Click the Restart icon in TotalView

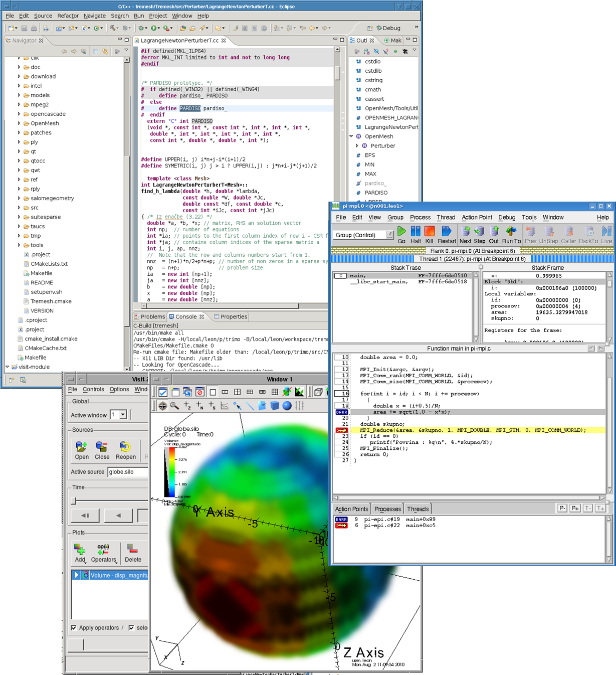[446, 232]
